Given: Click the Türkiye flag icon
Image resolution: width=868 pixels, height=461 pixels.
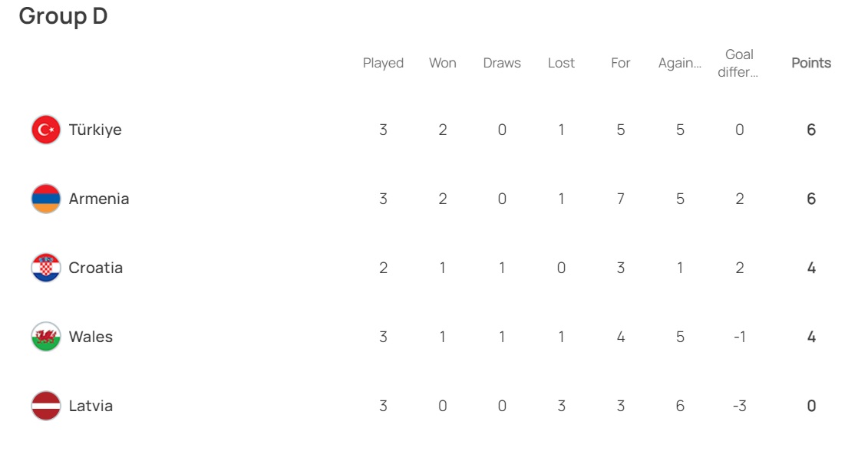Looking at the screenshot, I should coord(46,130).
